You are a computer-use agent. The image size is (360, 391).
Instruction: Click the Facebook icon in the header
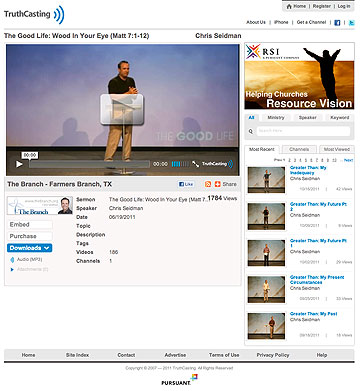click(337, 23)
